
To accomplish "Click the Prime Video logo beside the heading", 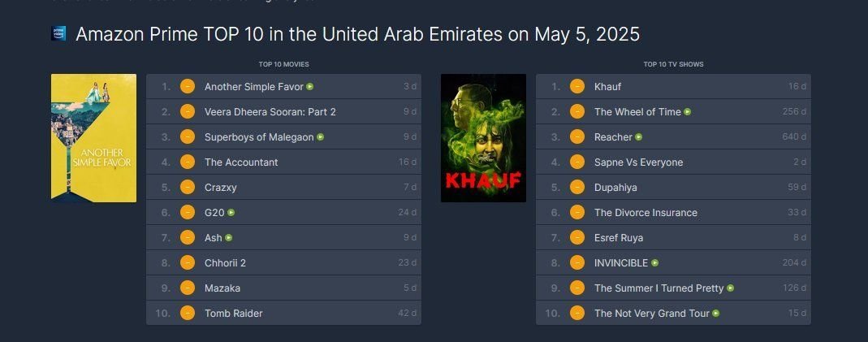I will click(58, 34).
